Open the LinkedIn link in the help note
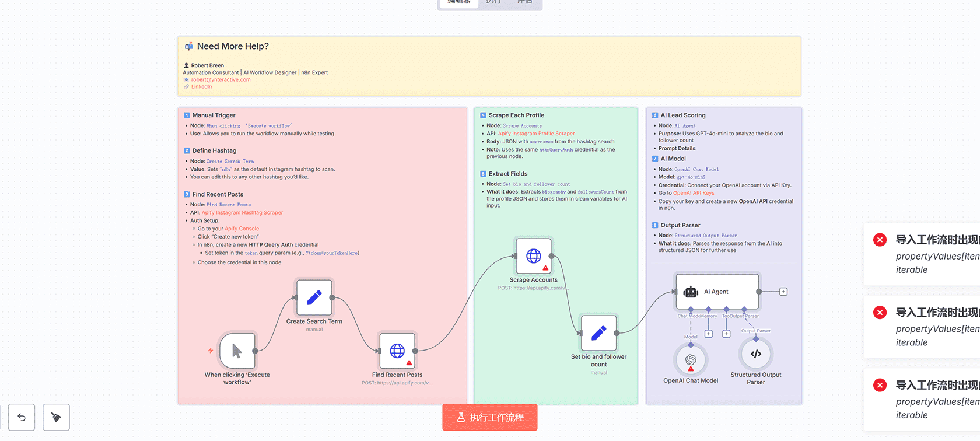This screenshot has width=980, height=441. [x=201, y=87]
